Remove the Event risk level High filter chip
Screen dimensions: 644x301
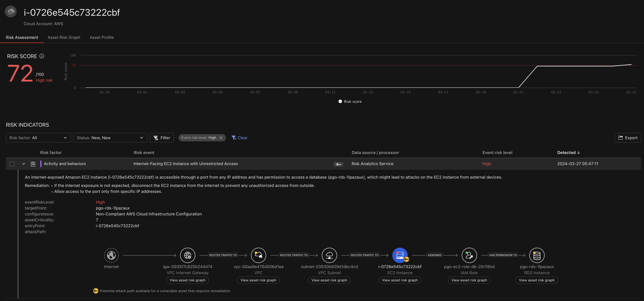pyautogui.click(x=221, y=138)
